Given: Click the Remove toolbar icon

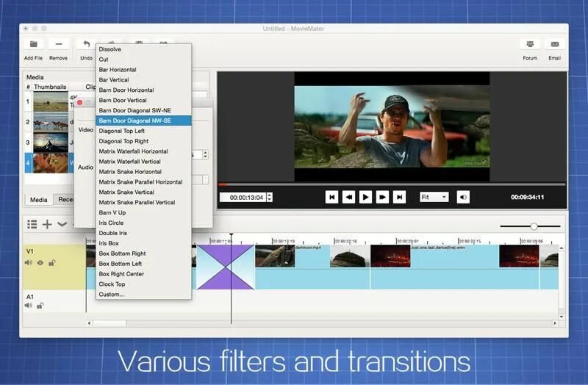Looking at the screenshot, I should (59, 44).
